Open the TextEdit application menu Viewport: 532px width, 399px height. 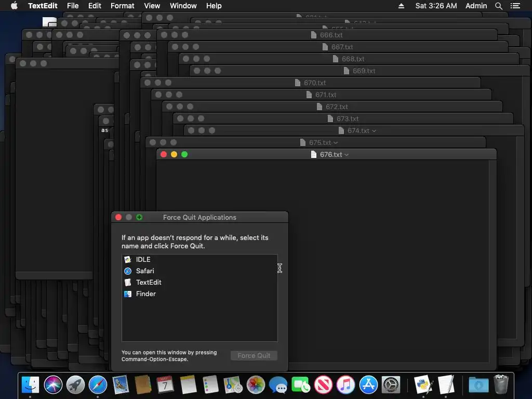[43, 6]
